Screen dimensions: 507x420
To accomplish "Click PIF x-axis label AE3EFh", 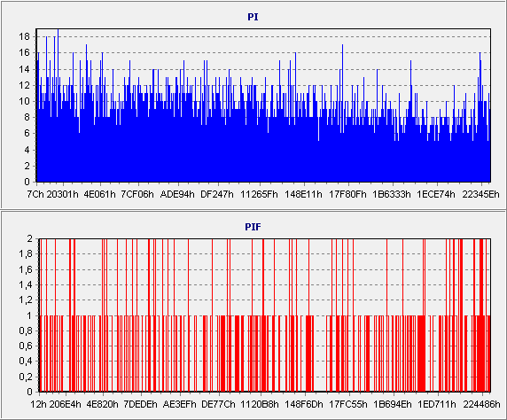I will [179, 404].
